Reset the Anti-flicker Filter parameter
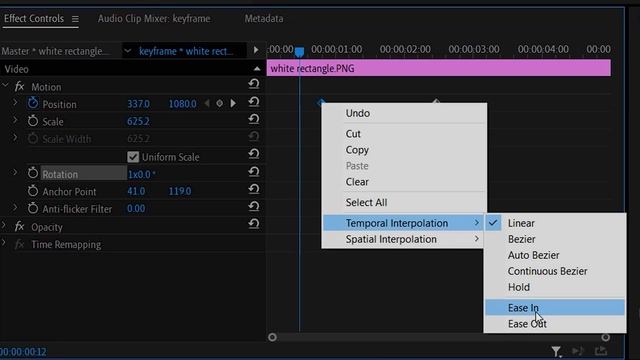 [254, 207]
